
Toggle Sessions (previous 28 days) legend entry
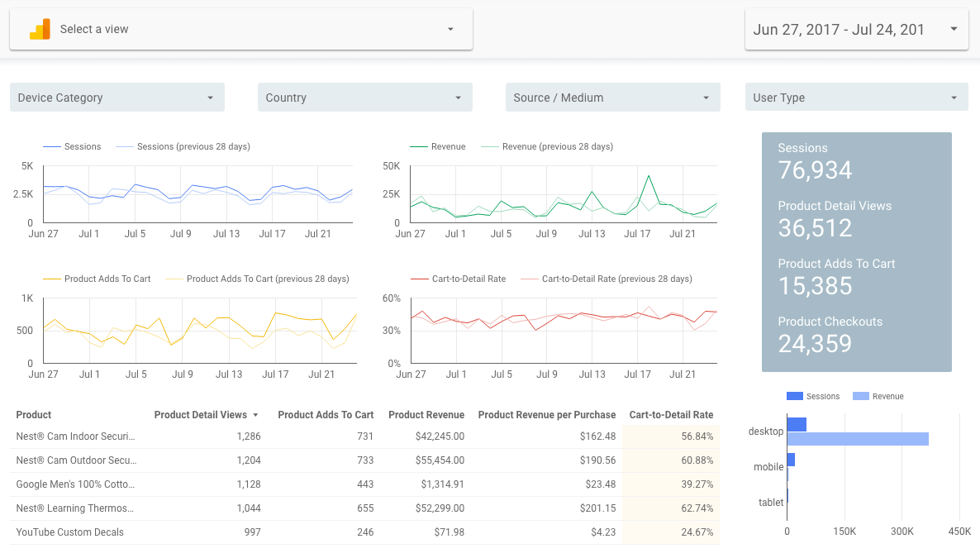183,146
